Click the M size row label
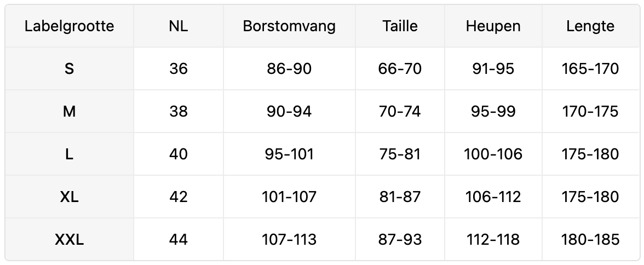The width and height of the screenshot is (644, 265). point(70,112)
